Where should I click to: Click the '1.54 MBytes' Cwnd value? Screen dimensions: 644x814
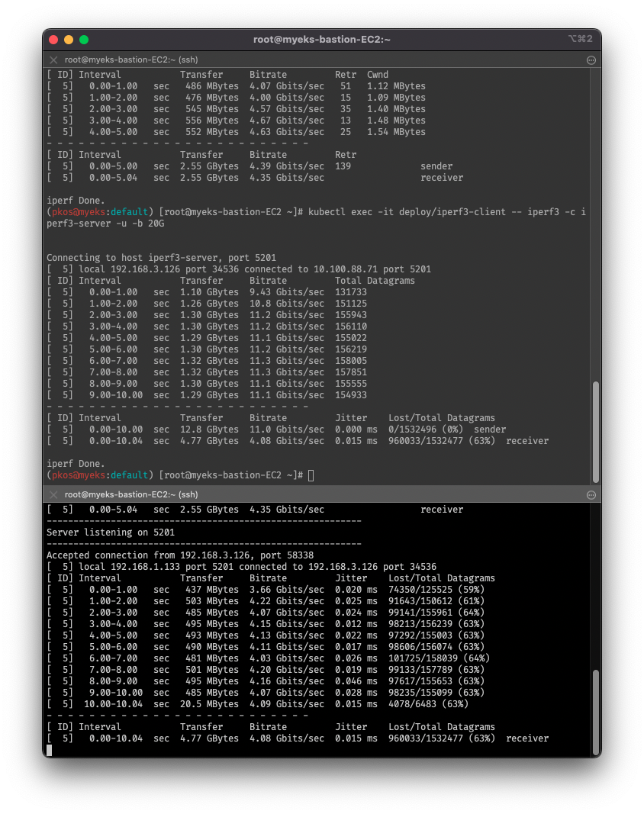click(396, 132)
